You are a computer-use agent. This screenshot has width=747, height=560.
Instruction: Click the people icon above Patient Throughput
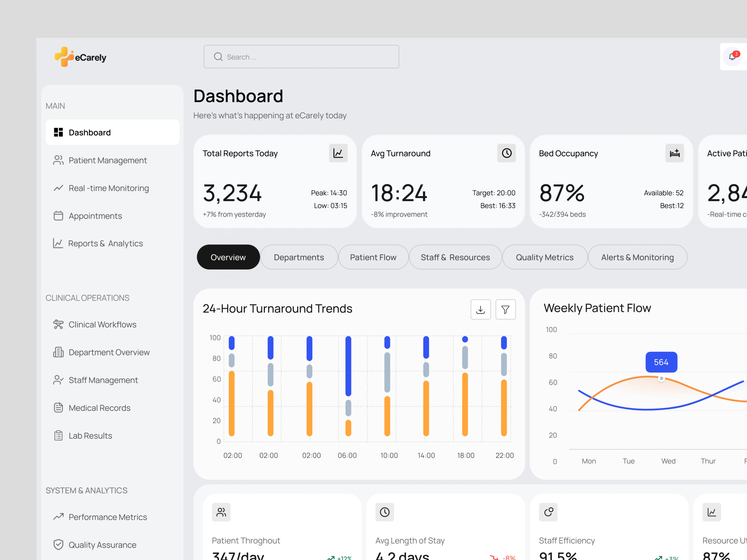[x=221, y=512]
